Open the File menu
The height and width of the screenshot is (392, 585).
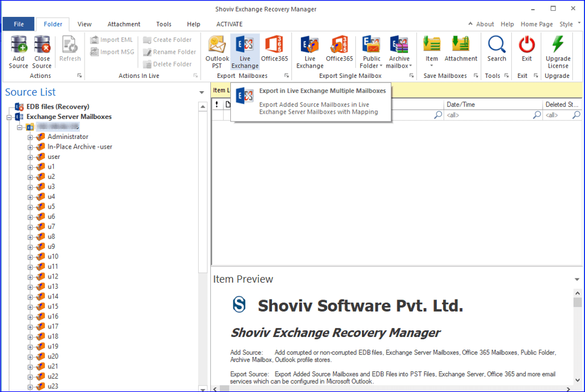click(x=19, y=24)
